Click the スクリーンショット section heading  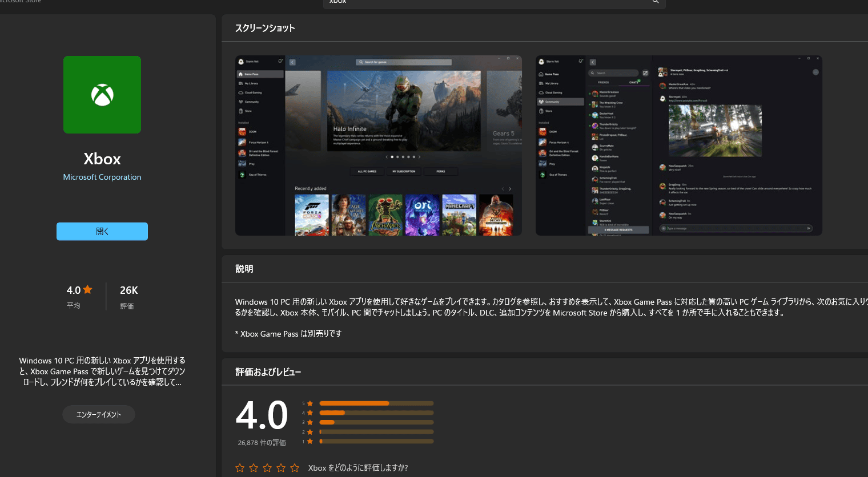click(x=265, y=28)
